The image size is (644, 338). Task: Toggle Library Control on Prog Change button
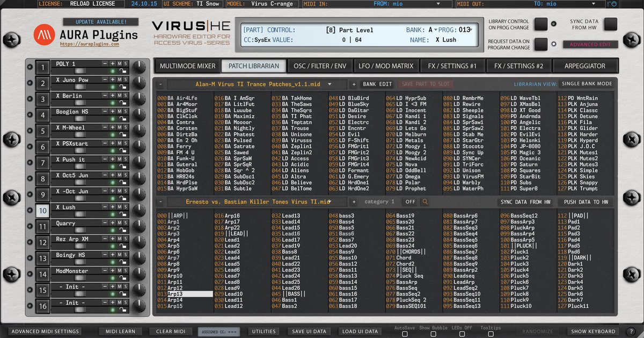tap(541, 24)
